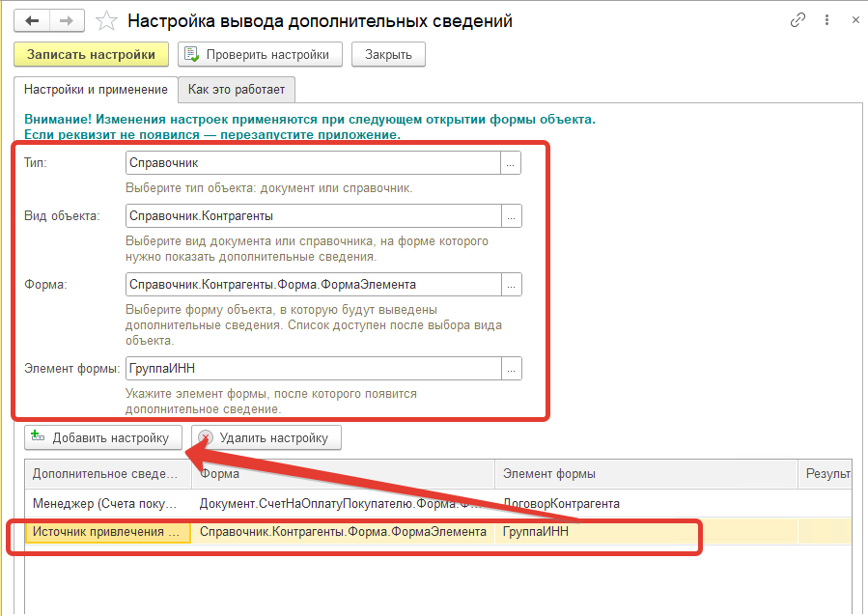The height and width of the screenshot is (616, 868).
Task: Open the three-dot more actions menu
Action: coord(826,20)
